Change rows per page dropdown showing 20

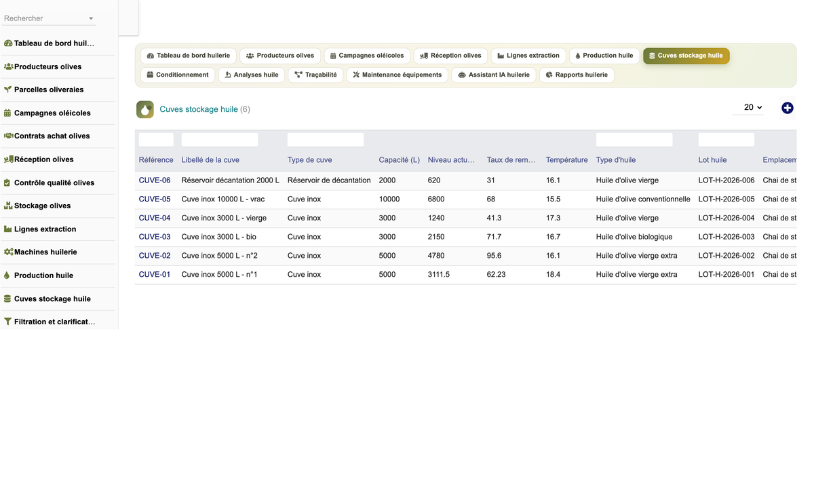[748, 107]
